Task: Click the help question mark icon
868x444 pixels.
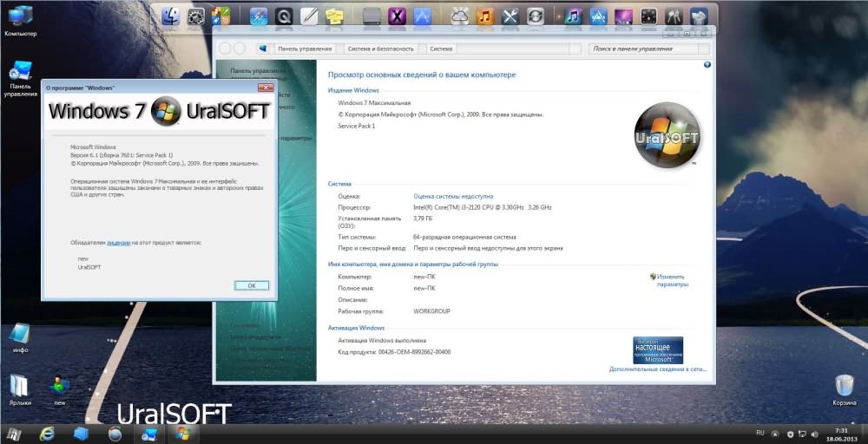Action: tap(707, 66)
